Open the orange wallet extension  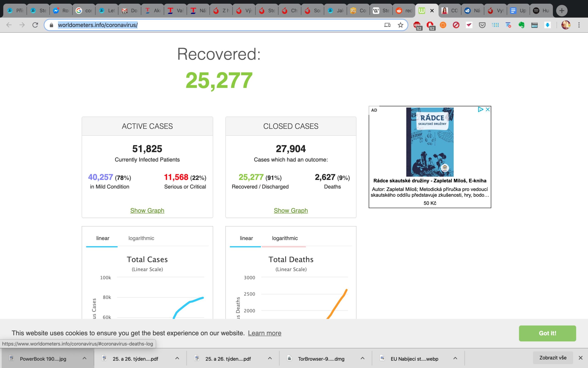443,25
